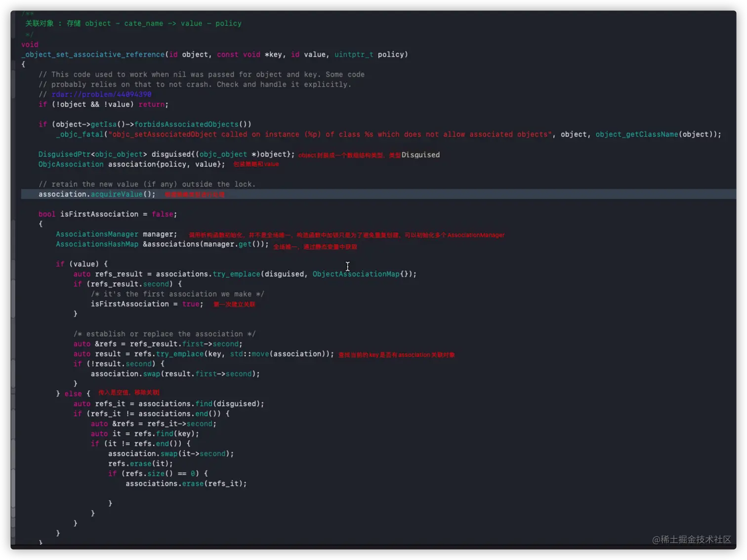
Task: Click the line "bool isFirstAssociation = false;"
Action: tap(108, 214)
